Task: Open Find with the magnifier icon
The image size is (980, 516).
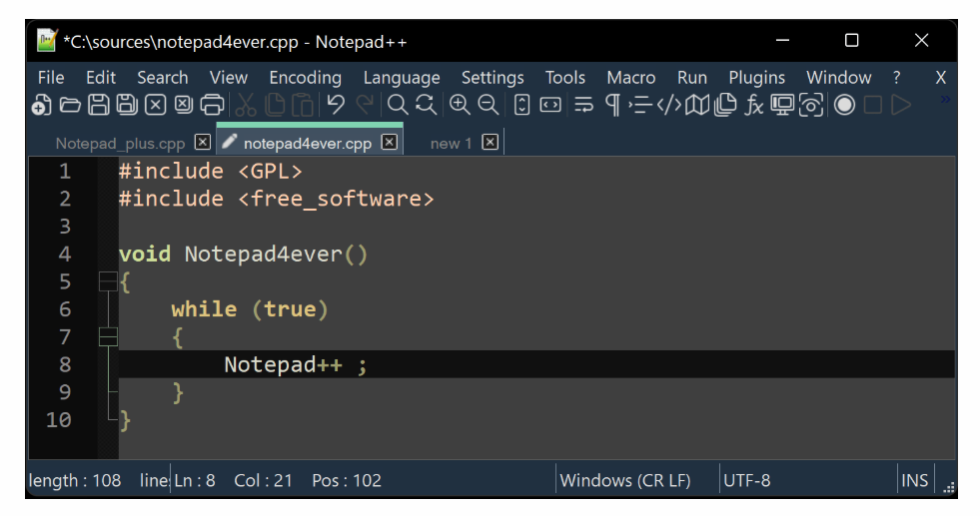Action: (x=398, y=105)
